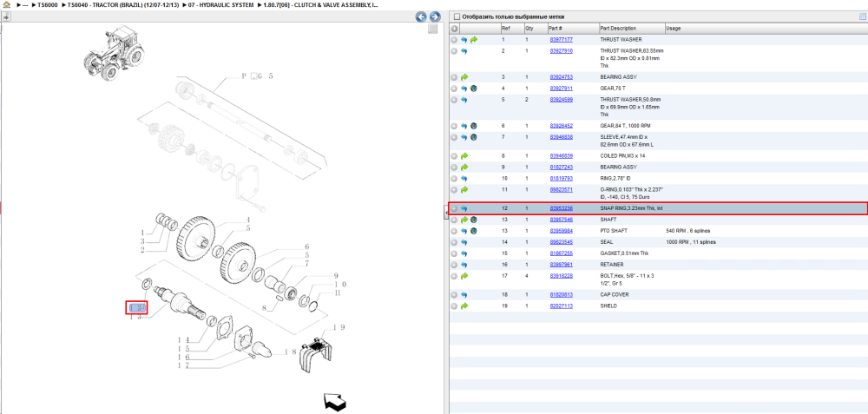868x414 pixels.
Task: Open part number link 82027113
Action: 561,306
